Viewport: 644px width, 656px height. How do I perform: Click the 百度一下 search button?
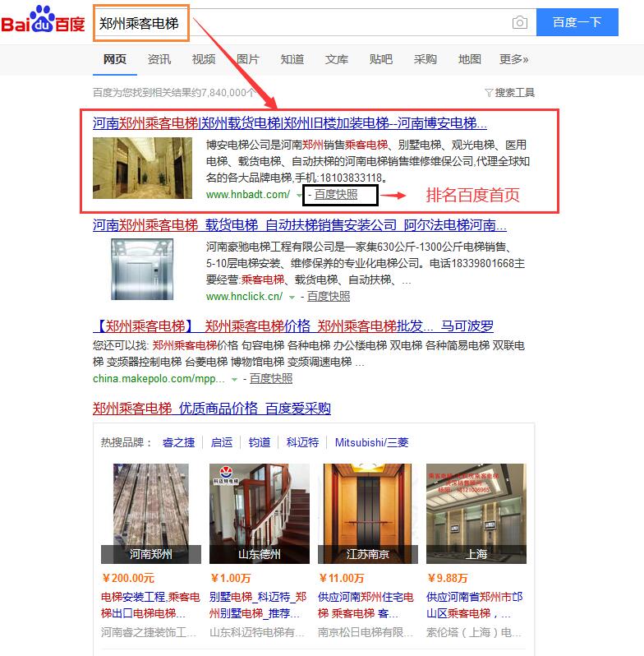pos(577,22)
